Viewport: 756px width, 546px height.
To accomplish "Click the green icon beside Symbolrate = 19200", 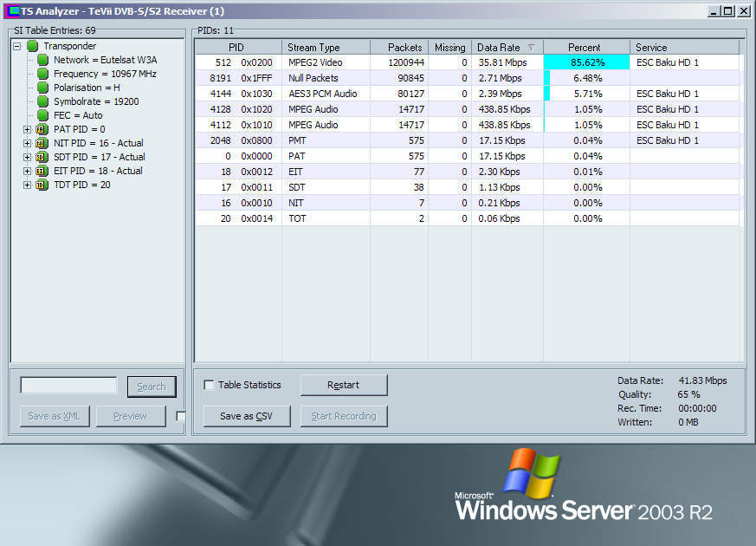I will tap(43, 101).
